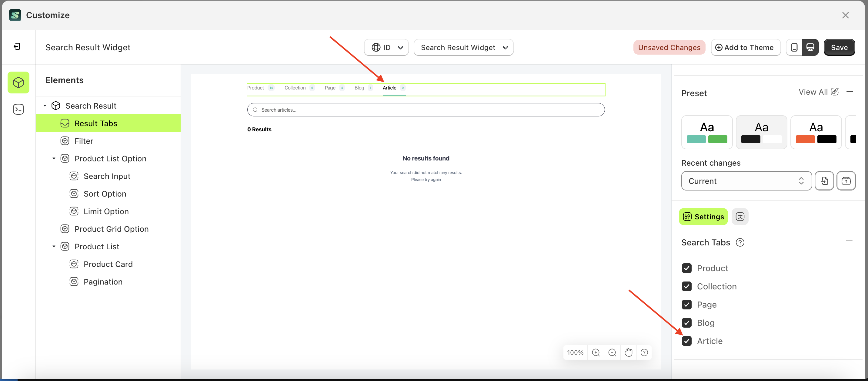Collapse the Product List Option tree item
This screenshot has width=868, height=381.
[x=54, y=158]
